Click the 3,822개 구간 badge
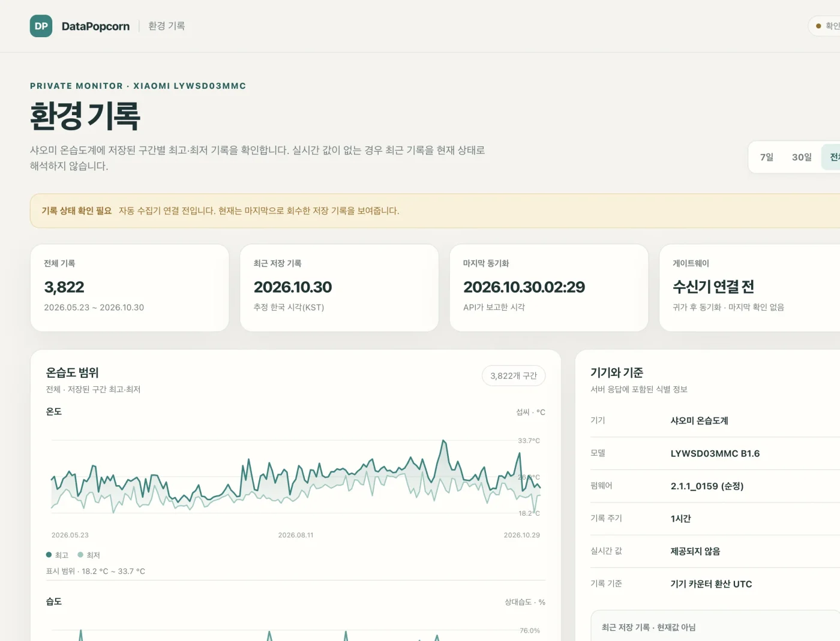840x641 pixels. tap(514, 376)
